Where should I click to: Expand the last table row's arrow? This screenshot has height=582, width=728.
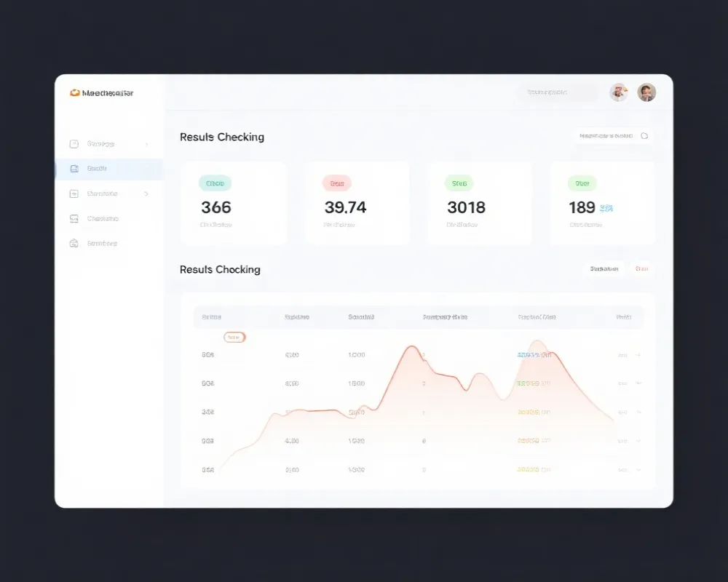pyautogui.click(x=638, y=470)
